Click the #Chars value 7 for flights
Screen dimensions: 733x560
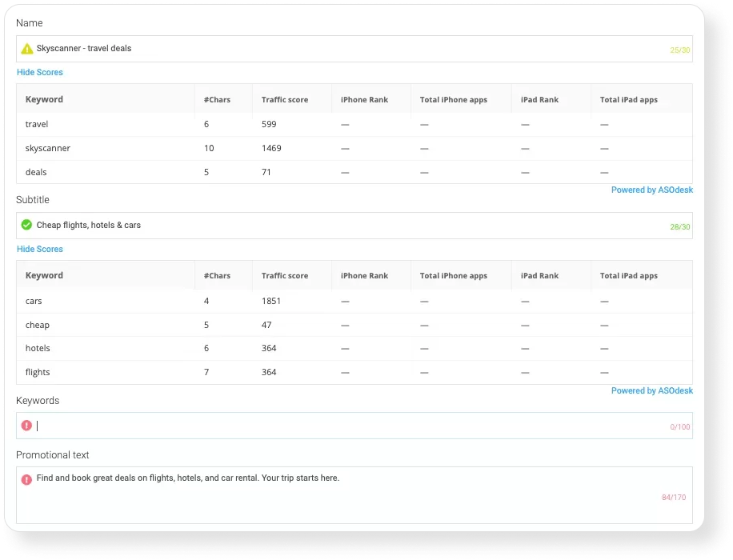[206, 372]
